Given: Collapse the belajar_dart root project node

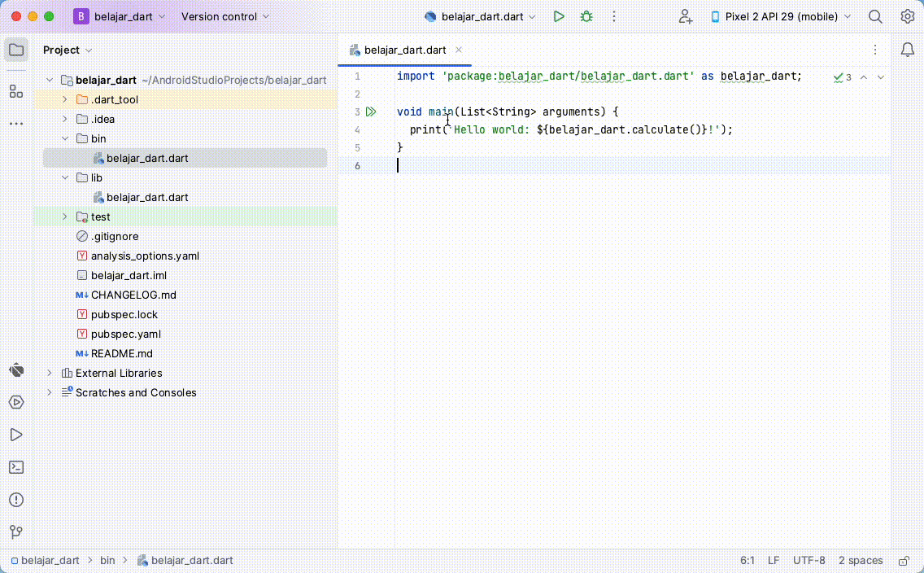Looking at the screenshot, I should pyautogui.click(x=50, y=81).
